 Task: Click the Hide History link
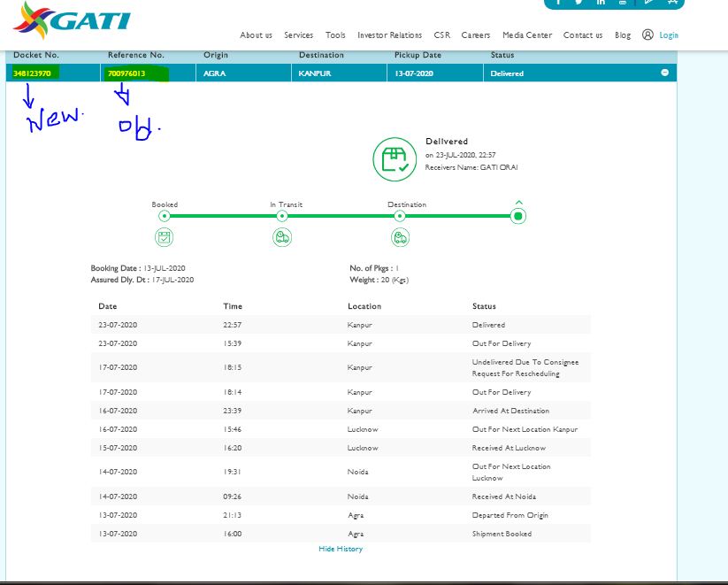tap(341, 549)
